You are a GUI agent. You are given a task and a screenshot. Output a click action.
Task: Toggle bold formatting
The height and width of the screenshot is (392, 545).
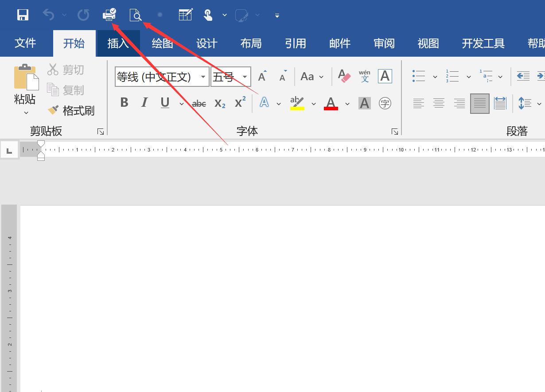point(125,103)
